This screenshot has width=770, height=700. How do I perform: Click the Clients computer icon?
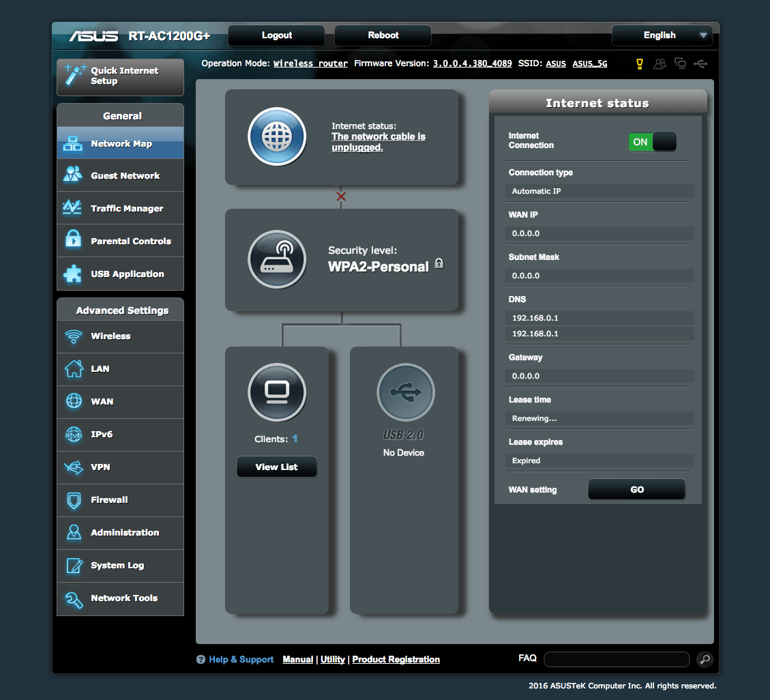276,392
